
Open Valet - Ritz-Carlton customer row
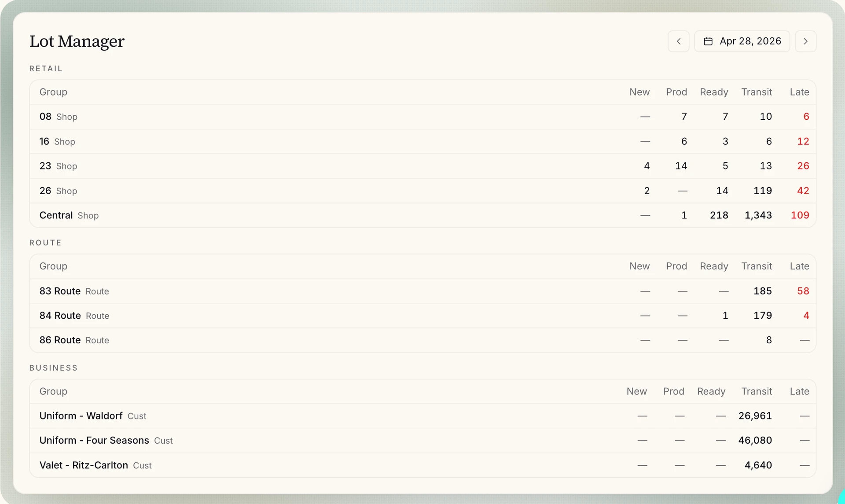point(422,465)
